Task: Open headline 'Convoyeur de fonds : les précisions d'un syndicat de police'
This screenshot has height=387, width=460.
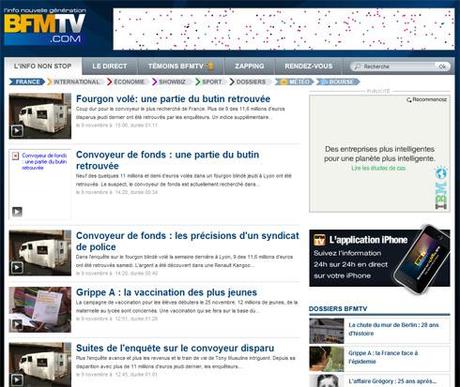Action: (x=187, y=241)
